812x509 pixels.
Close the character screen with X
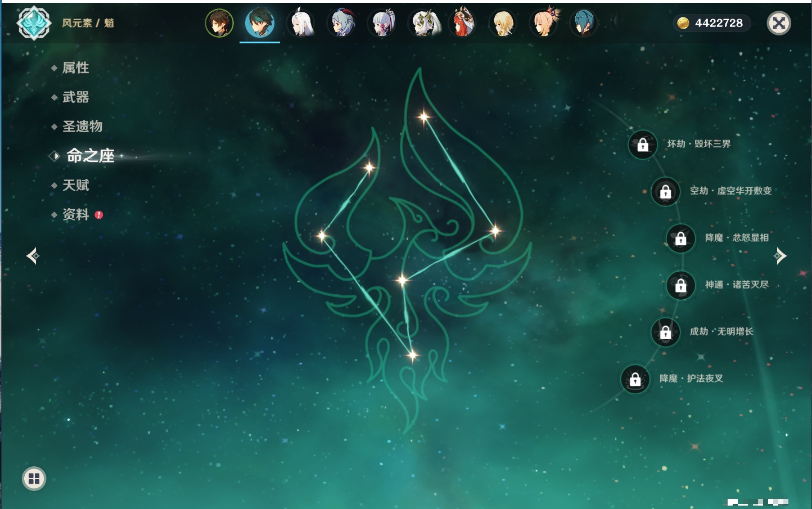click(779, 23)
